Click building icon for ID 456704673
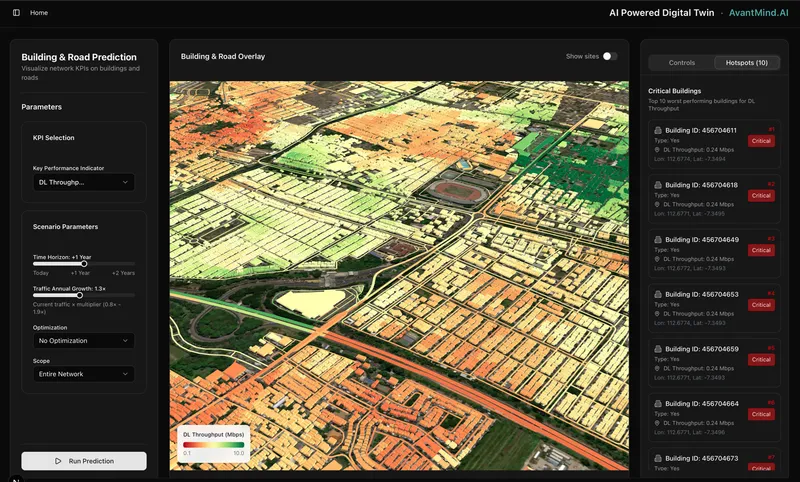The width and height of the screenshot is (800, 482). click(658, 458)
